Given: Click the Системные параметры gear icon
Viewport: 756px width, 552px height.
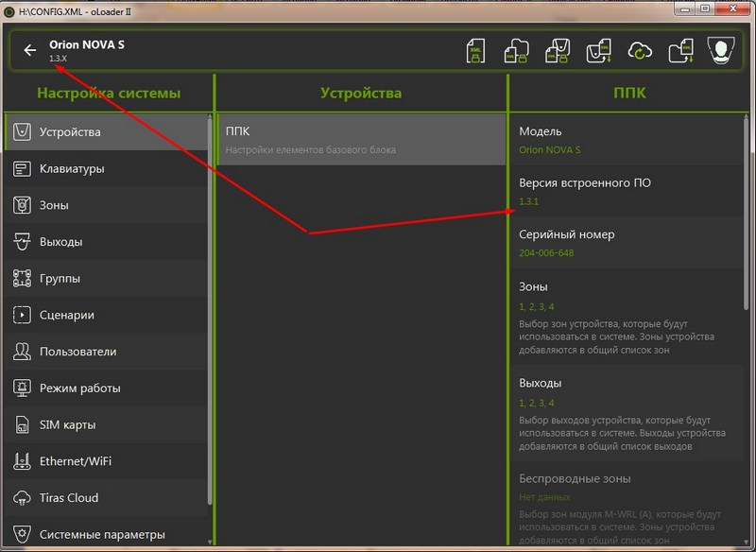Looking at the screenshot, I should click(x=22, y=534).
